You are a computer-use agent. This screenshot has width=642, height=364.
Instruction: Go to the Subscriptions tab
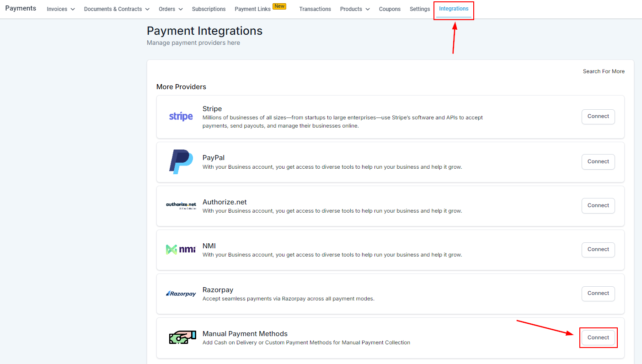tap(209, 9)
